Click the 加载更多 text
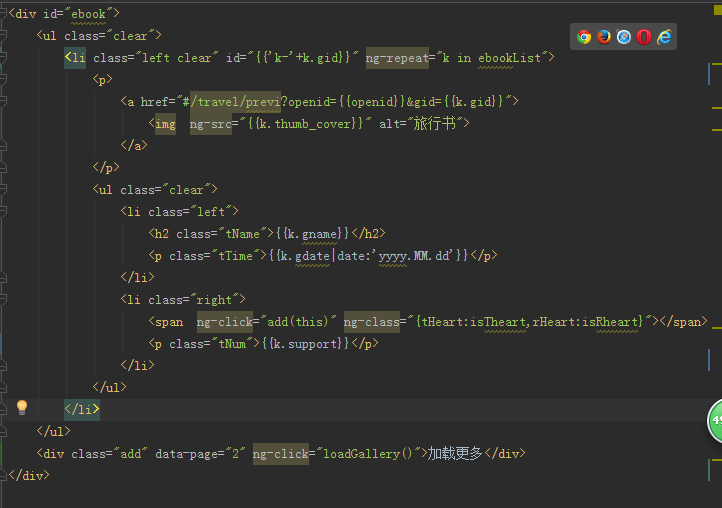 click(x=455, y=454)
